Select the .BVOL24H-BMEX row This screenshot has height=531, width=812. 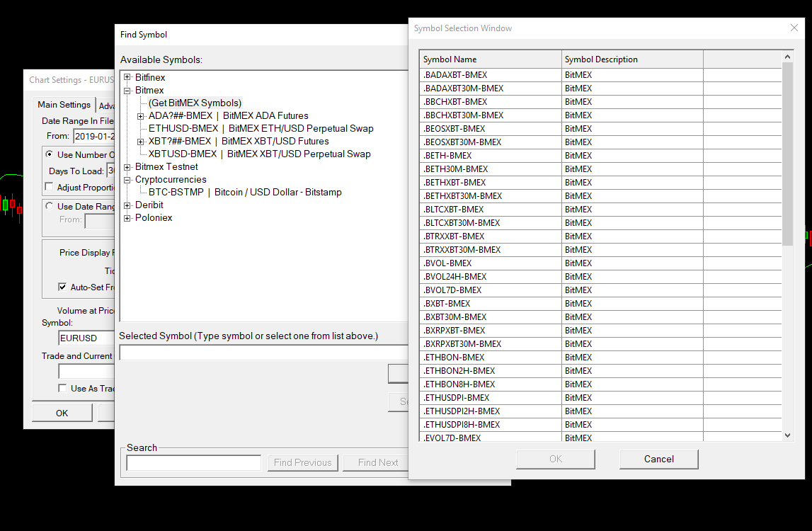click(x=601, y=277)
